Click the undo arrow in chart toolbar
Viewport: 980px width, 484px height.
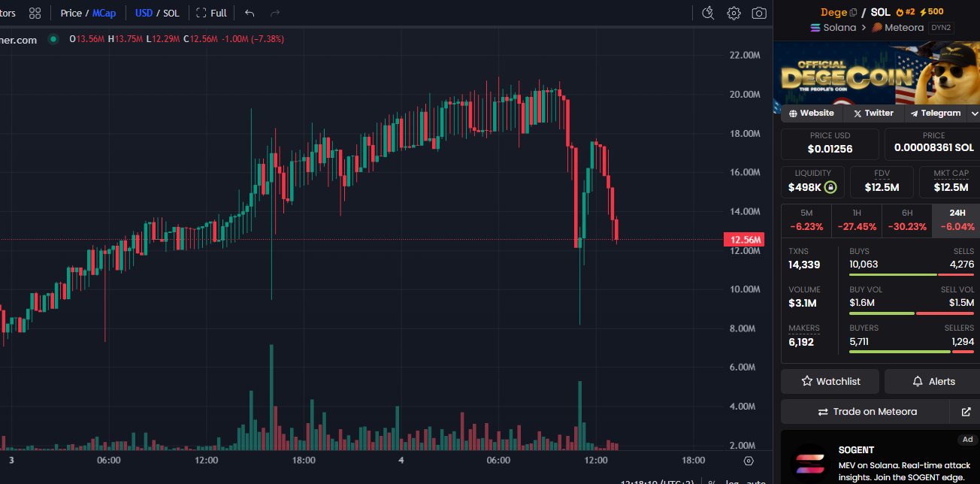coord(250,13)
